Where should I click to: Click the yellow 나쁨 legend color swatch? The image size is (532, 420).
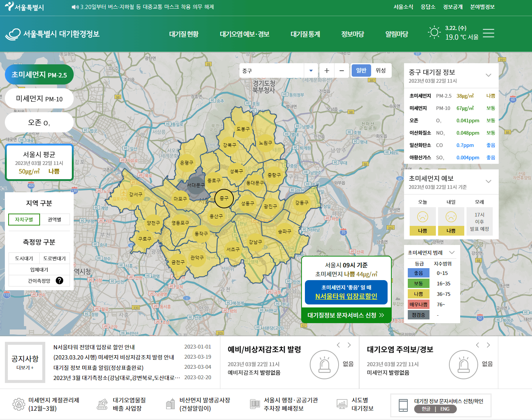click(x=418, y=294)
